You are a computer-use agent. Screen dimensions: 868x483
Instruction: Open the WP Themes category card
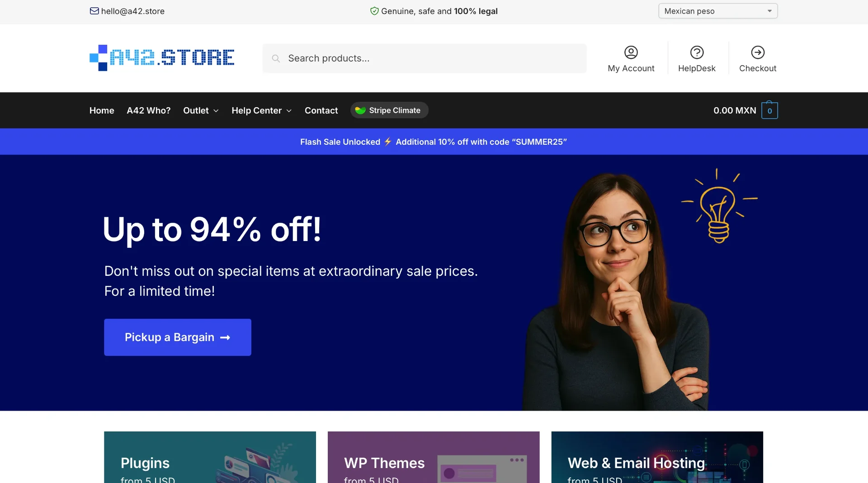[434, 457]
